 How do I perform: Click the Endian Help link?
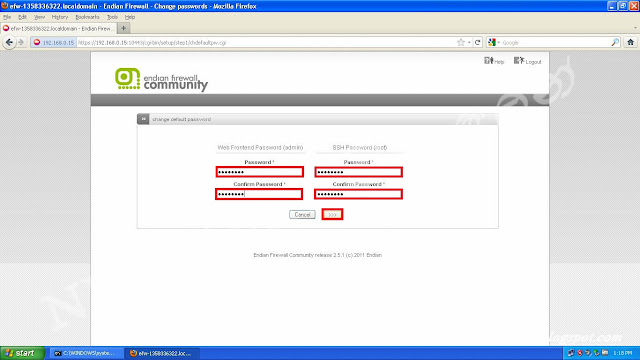point(494,61)
